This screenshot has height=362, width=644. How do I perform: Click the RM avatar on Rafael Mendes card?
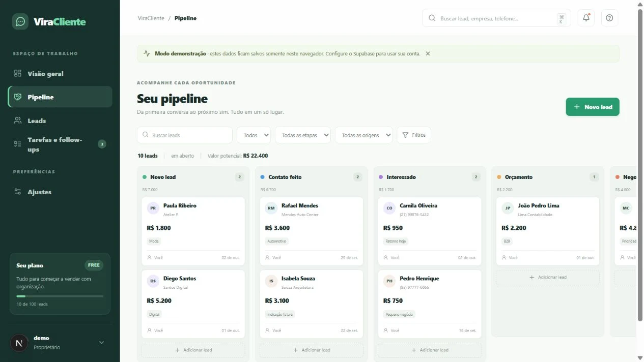(x=271, y=208)
